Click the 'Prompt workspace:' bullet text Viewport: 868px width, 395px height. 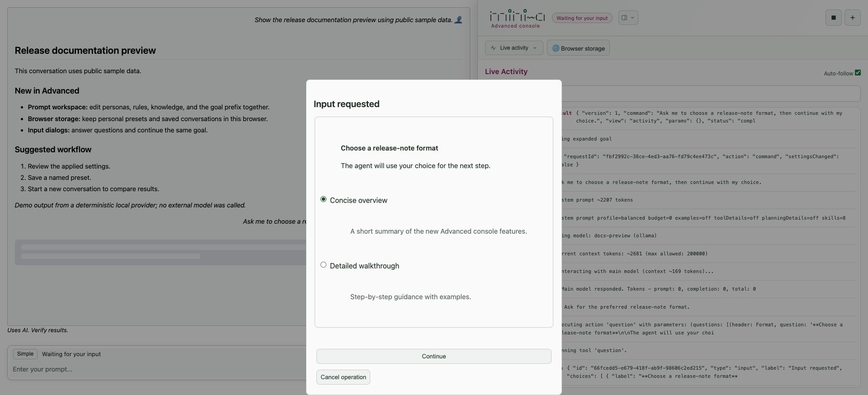(57, 107)
